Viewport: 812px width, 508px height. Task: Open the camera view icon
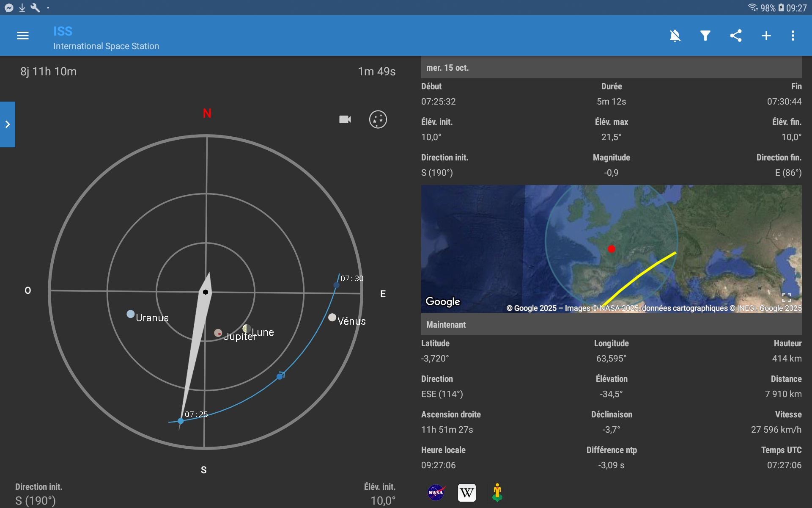click(x=345, y=119)
